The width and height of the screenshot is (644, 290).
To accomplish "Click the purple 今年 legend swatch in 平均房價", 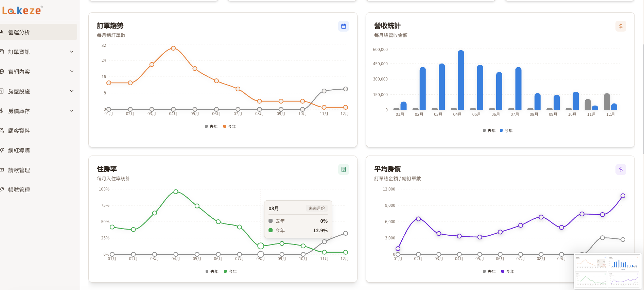I will [503, 271].
